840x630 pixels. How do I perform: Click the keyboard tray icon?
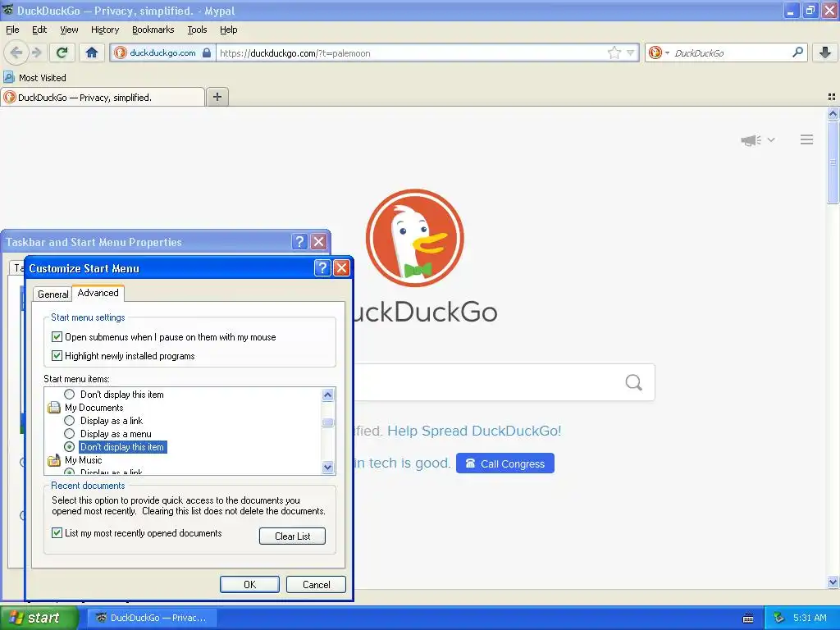click(748, 619)
